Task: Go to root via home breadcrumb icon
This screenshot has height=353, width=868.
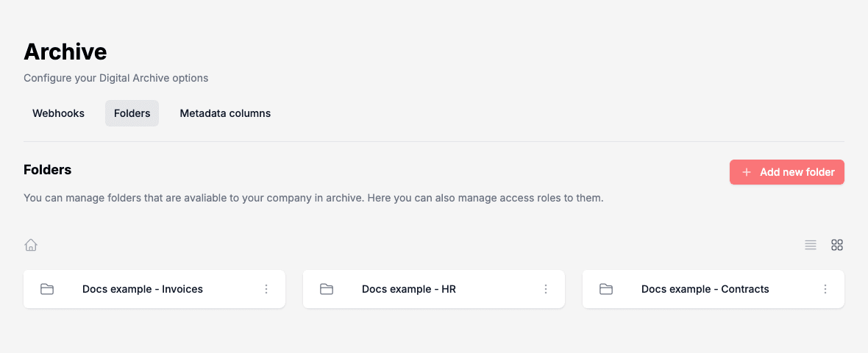Action: (x=31, y=245)
